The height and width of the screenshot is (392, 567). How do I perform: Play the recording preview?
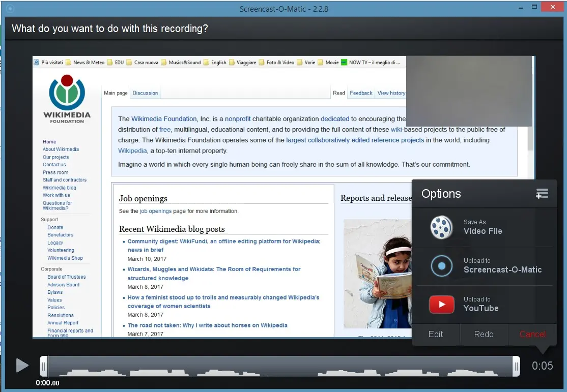coord(22,365)
